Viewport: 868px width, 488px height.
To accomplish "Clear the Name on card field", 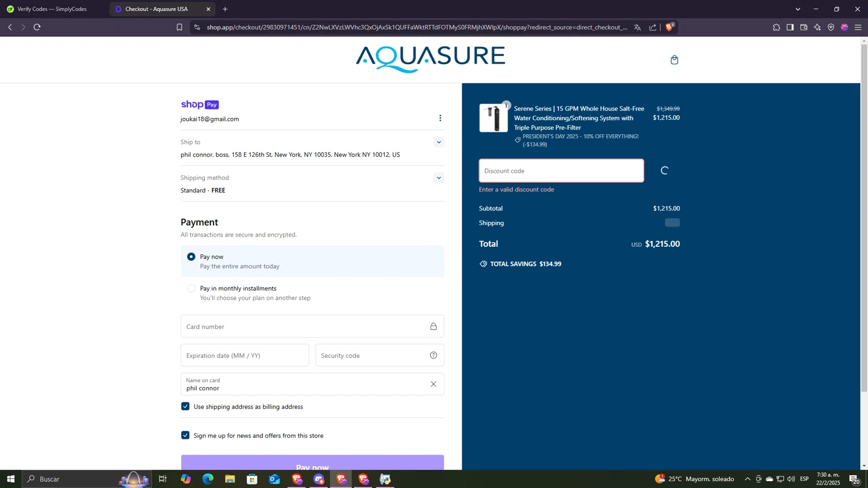I will (433, 384).
